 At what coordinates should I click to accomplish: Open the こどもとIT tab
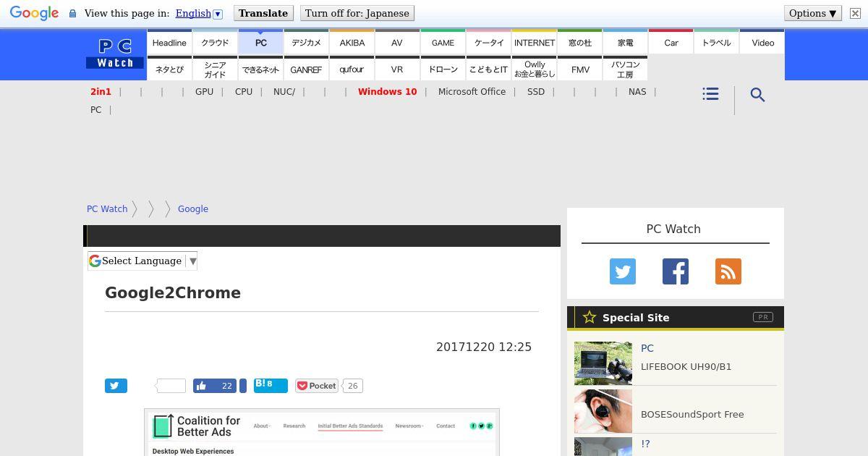point(488,69)
